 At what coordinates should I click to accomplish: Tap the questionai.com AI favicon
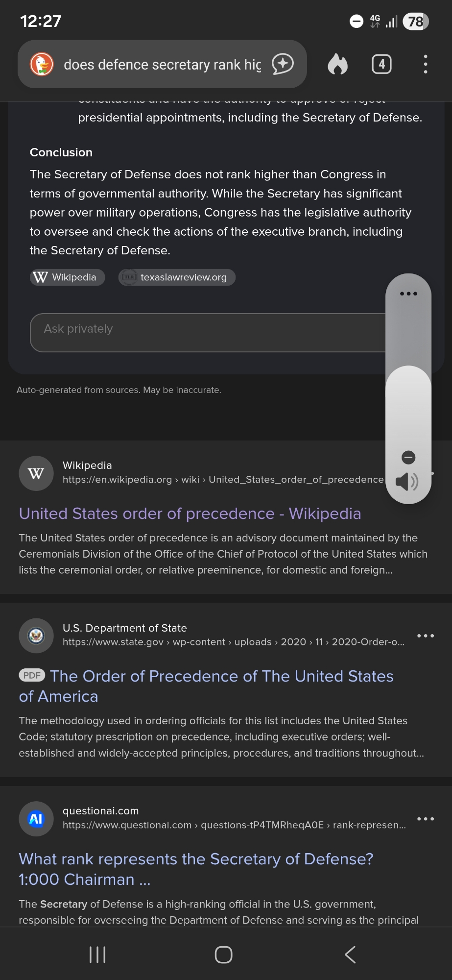point(36,819)
